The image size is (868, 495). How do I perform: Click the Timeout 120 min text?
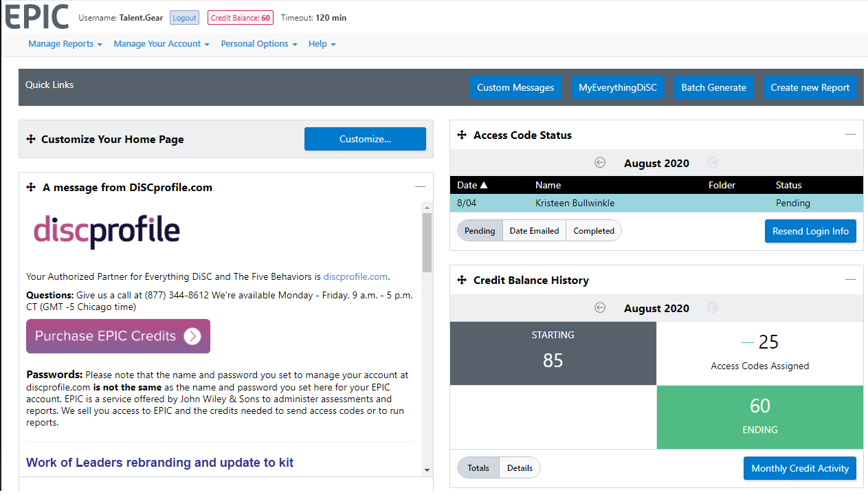(313, 18)
